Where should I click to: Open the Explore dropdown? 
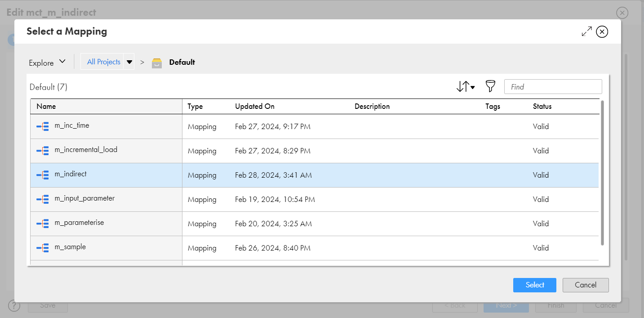(47, 63)
